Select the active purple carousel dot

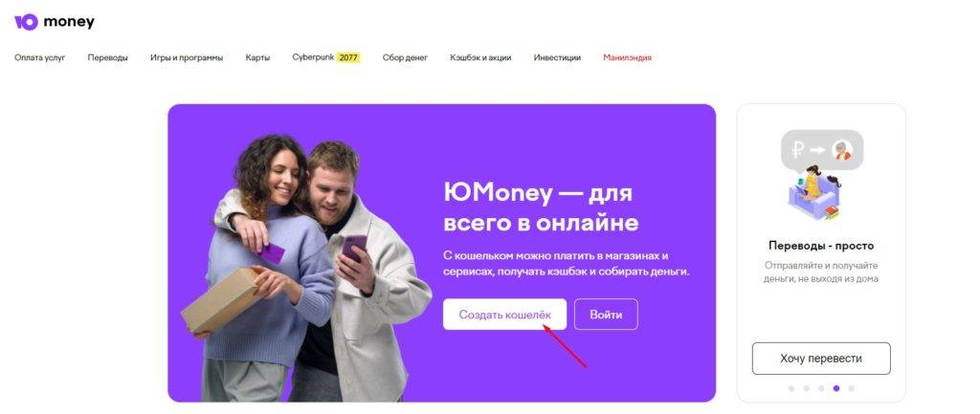[836, 388]
